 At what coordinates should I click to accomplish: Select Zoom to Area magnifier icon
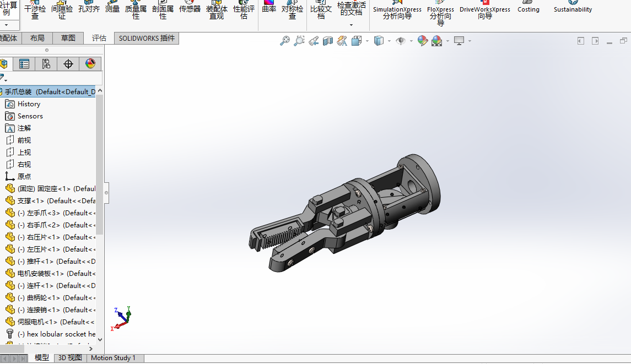(x=299, y=41)
